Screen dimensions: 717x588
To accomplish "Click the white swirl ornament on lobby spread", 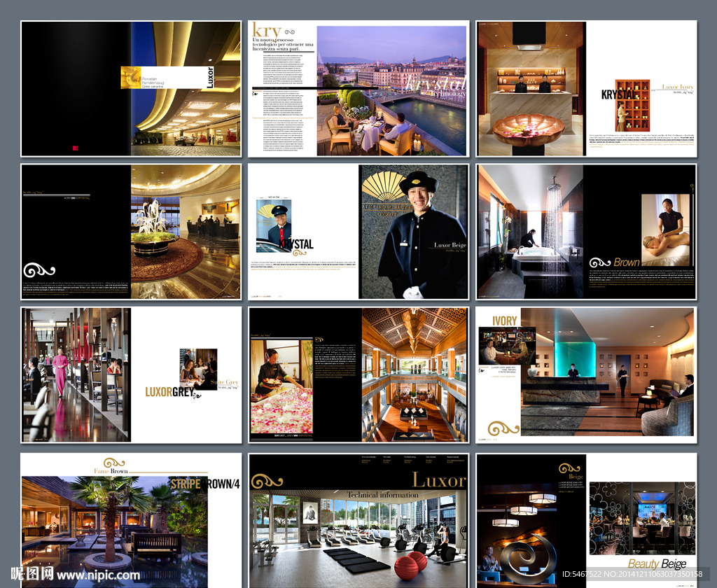I will click(x=39, y=270).
